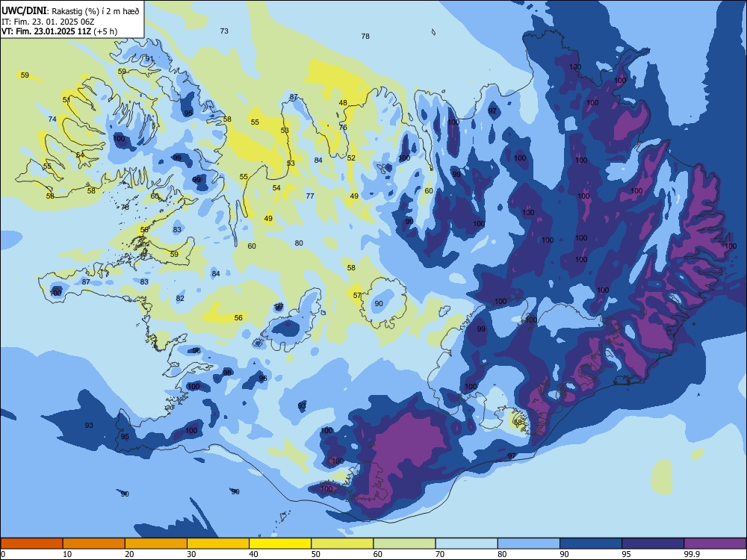Click the humidity value 80 on the map
747x560 pixels.
tap(299, 243)
